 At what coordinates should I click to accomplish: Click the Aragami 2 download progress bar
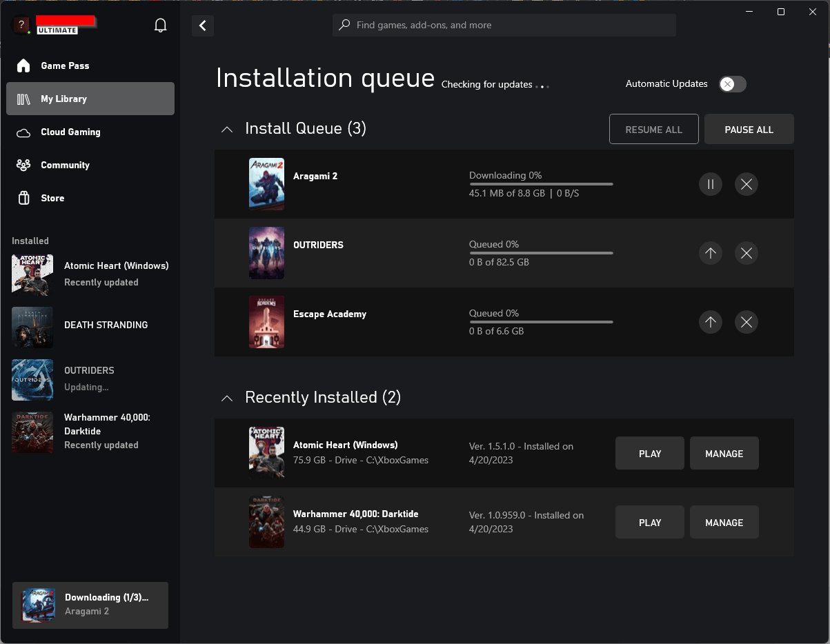pos(541,184)
